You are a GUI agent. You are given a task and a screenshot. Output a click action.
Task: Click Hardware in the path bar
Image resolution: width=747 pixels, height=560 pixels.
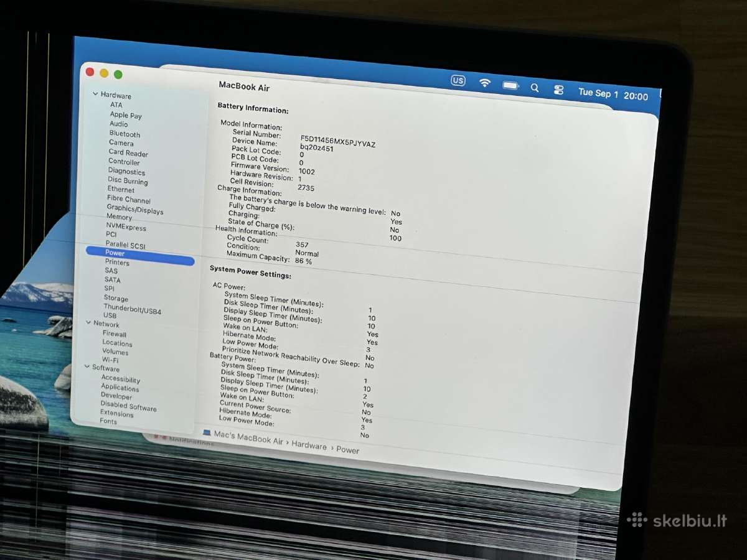point(309,446)
